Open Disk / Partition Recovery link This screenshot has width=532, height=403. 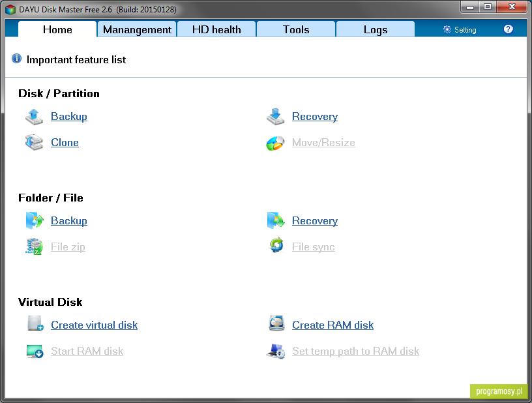[315, 116]
